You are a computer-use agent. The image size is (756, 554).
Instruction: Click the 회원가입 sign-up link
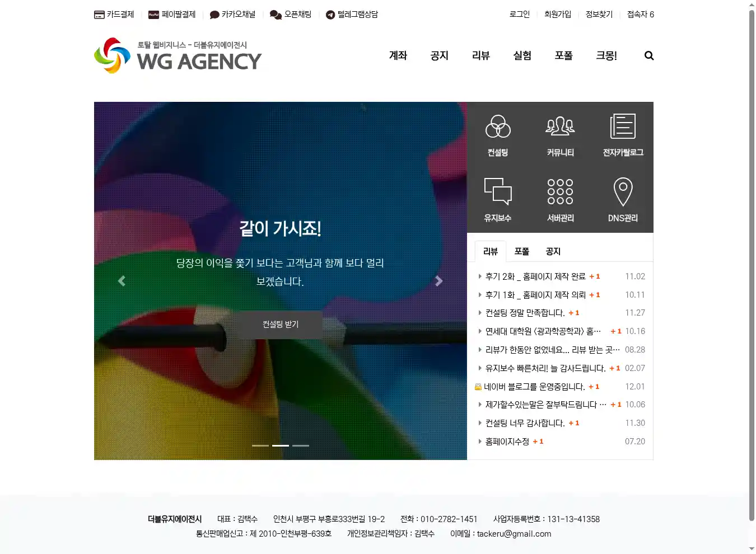[557, 15]
